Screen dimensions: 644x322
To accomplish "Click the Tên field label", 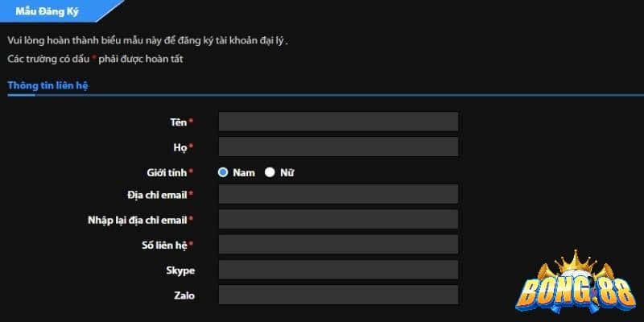I will click(x=179, y=122).
